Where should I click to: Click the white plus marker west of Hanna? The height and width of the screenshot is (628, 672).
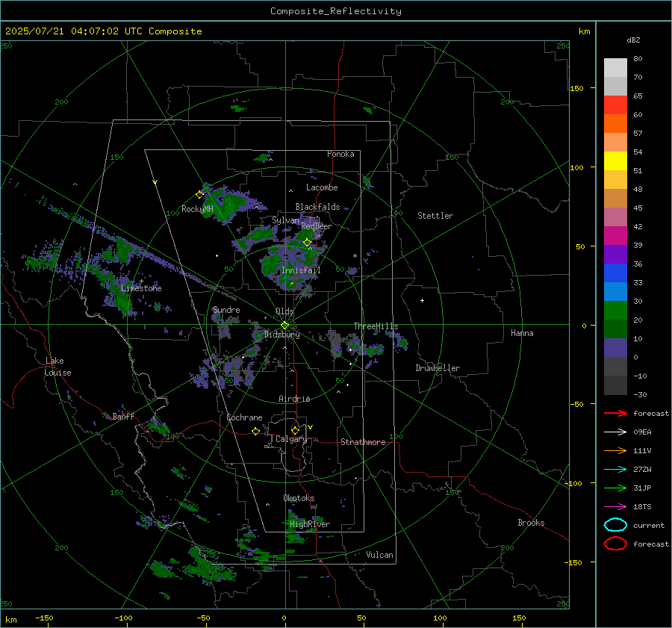click(x=422, y=300)
